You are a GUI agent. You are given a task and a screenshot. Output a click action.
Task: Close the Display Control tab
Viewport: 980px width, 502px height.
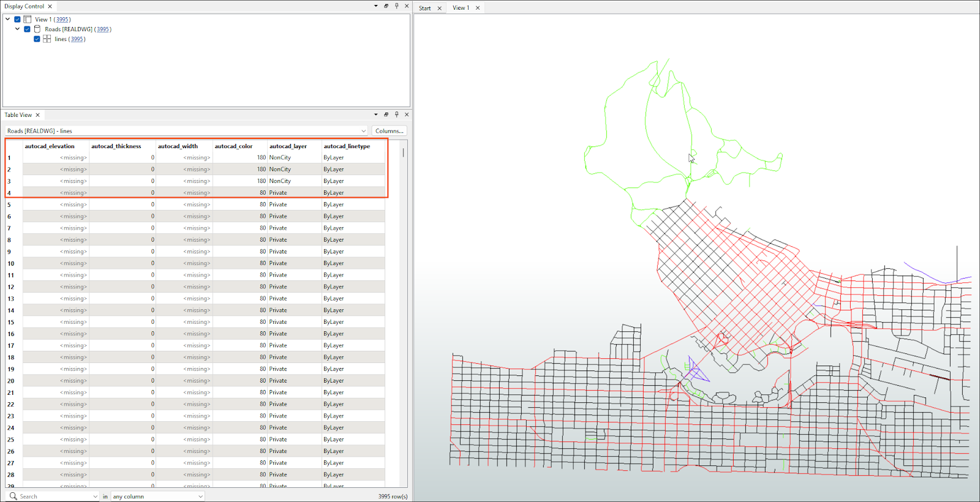(x=50, y=6)
